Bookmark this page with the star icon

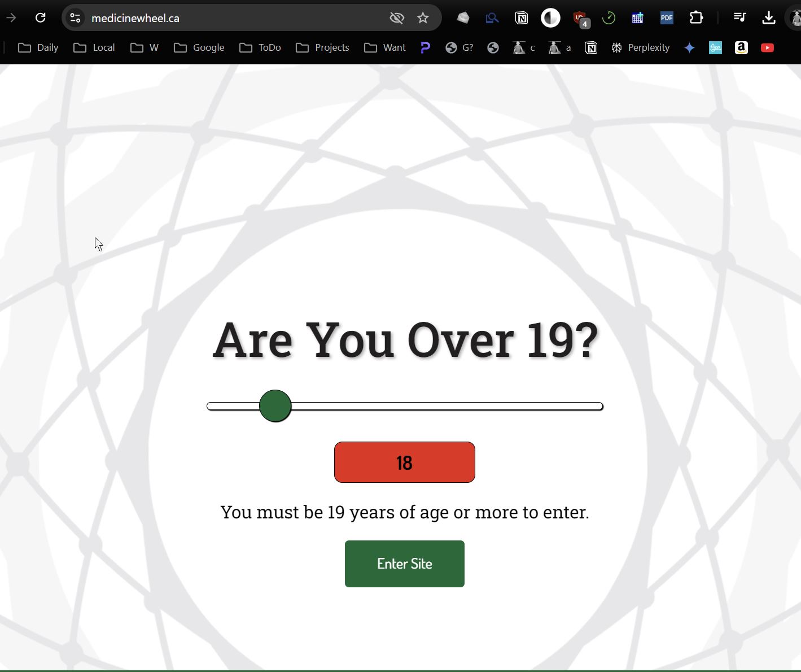tap(423, 18)
